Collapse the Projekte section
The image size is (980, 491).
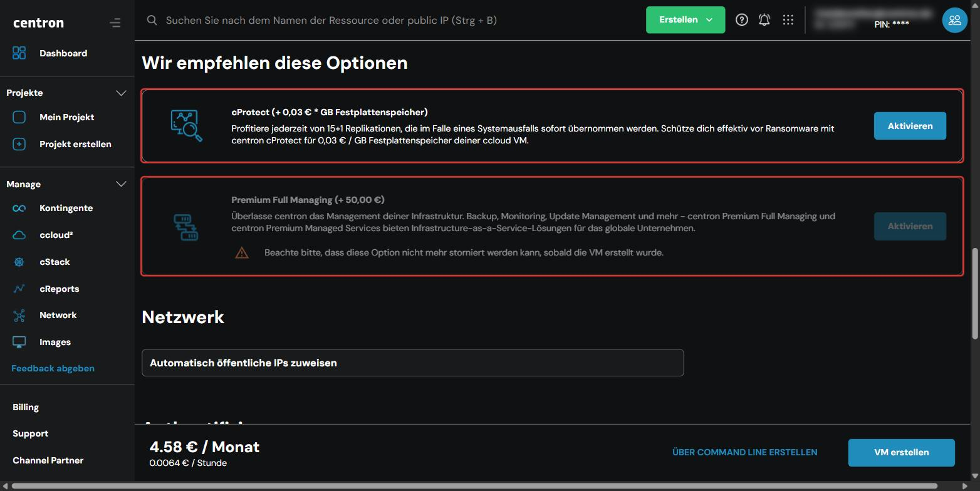[x=121, y=93]
